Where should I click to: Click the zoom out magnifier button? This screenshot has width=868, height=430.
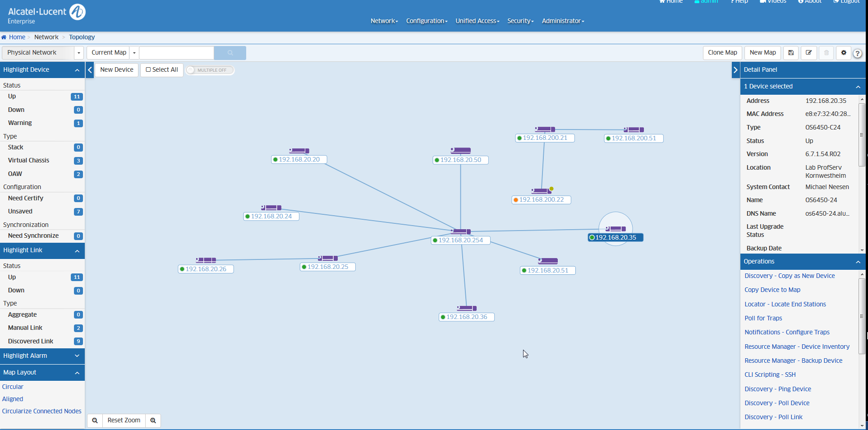point(95,421)
